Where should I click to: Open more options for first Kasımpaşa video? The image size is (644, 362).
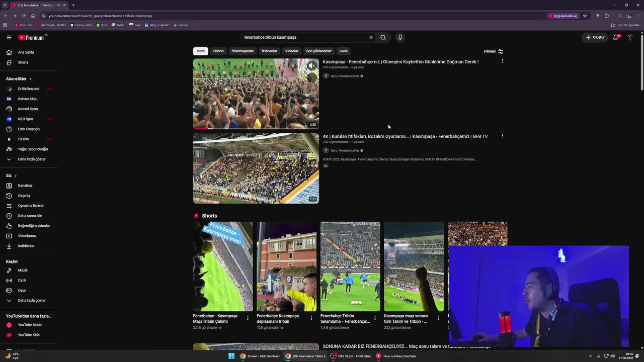(x=502, y=61)
